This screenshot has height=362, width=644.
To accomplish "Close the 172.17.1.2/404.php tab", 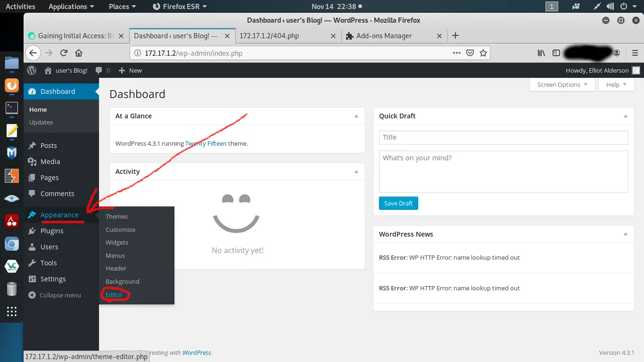I will 333,36.
